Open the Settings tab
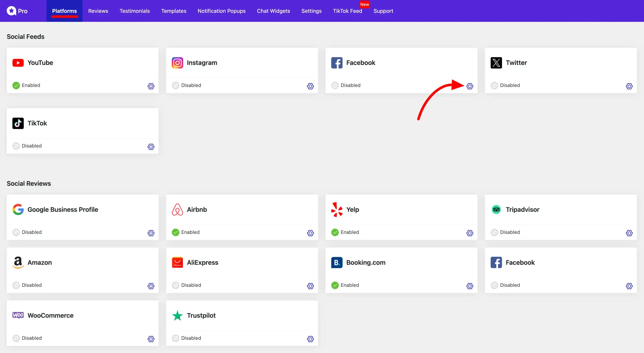The height and width of the screenshot is (353, 644). point(311,11)
